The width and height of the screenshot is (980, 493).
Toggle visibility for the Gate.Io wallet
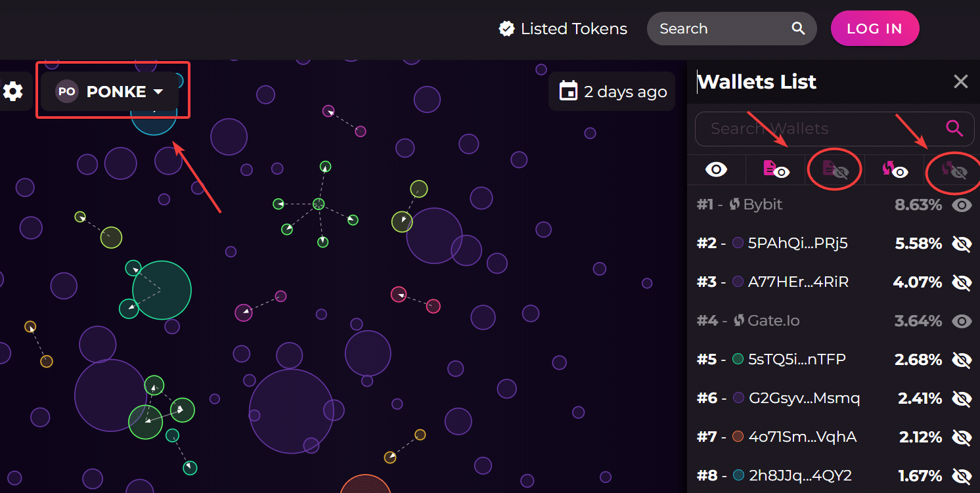(962, 321)
